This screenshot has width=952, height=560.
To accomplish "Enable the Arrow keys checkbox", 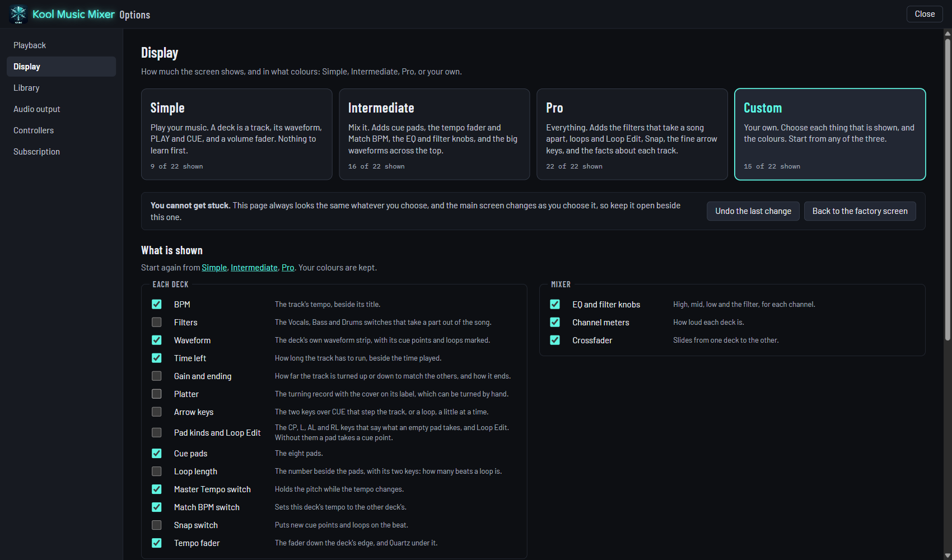I will 157,412.
